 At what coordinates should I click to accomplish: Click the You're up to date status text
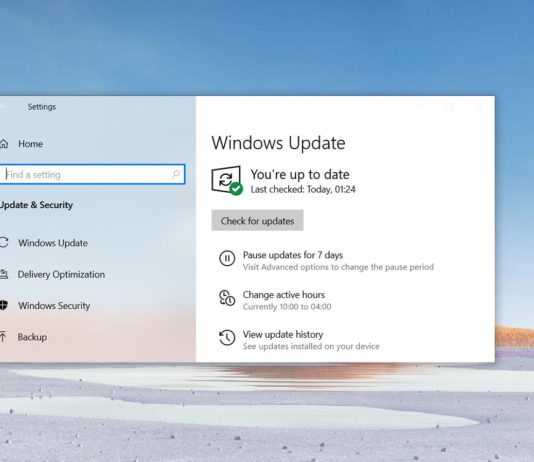pos(300,174)
